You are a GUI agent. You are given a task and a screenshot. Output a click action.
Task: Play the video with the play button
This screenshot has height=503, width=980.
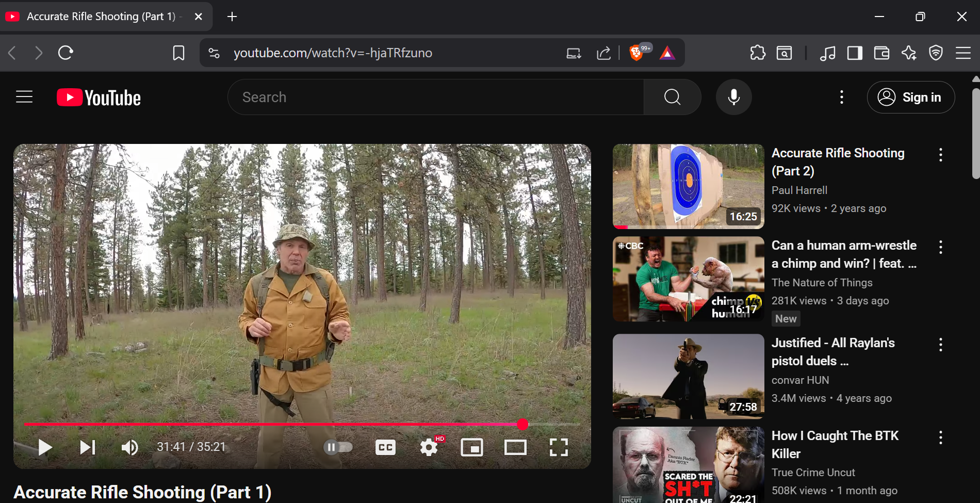tap(45, 447)
